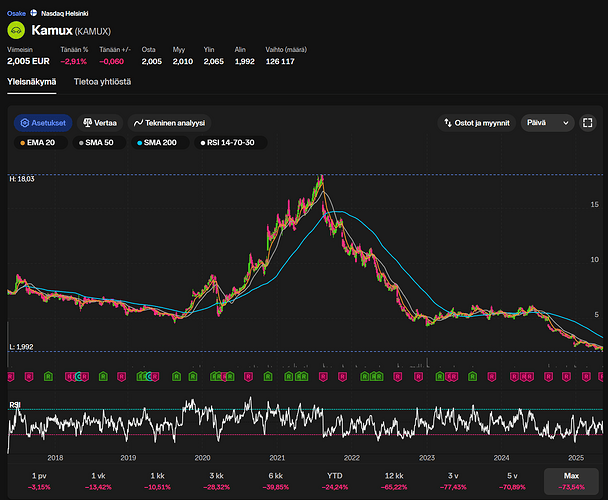The image size is (608, 500).
Task: Toggle the SMA 50 indicator chip
Action: click(x=99, y=143)
